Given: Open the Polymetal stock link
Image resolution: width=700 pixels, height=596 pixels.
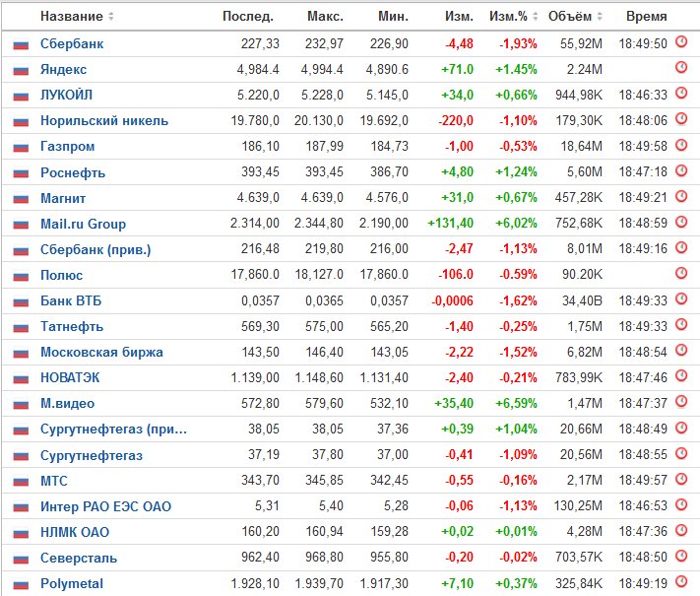Looking at the screenshot, I should 72,583.
